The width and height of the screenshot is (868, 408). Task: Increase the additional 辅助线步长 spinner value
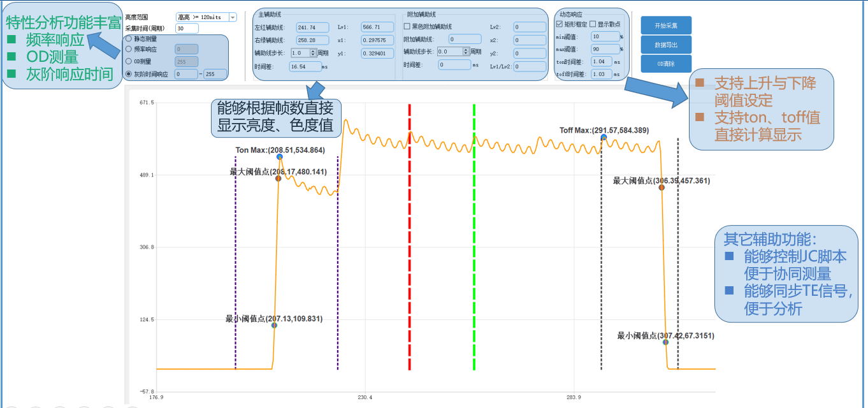pos(465,50)
